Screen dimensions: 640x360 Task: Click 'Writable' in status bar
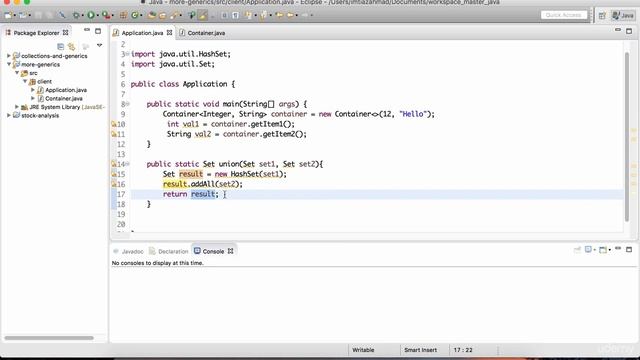tap(363, 350)
